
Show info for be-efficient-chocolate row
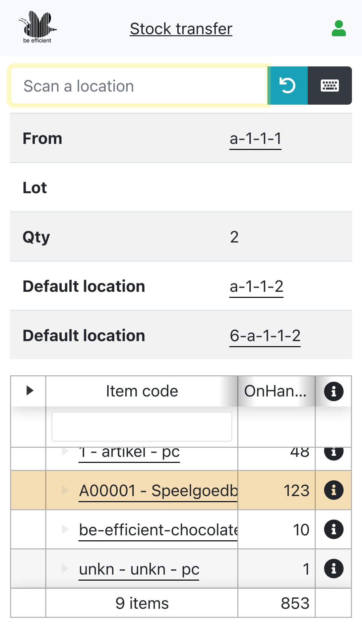click(334, 530)
